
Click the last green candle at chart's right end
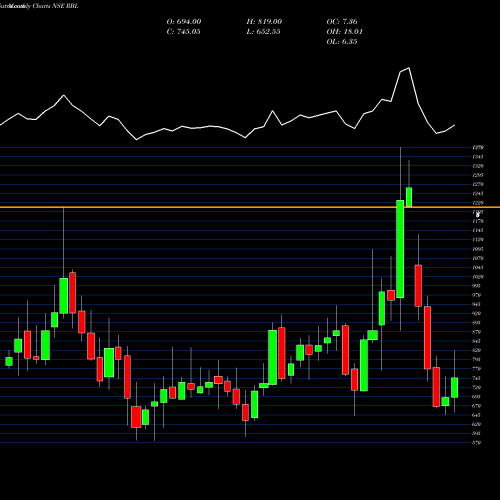[454, 388]
